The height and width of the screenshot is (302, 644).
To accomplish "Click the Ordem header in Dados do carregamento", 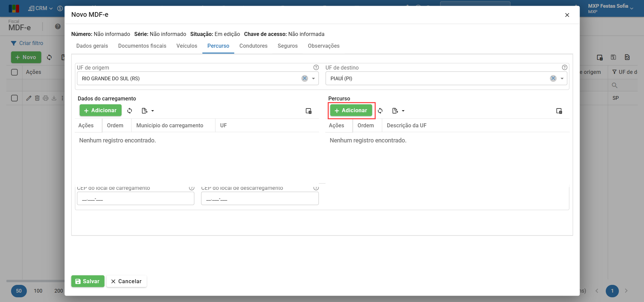I will (115, 126).
